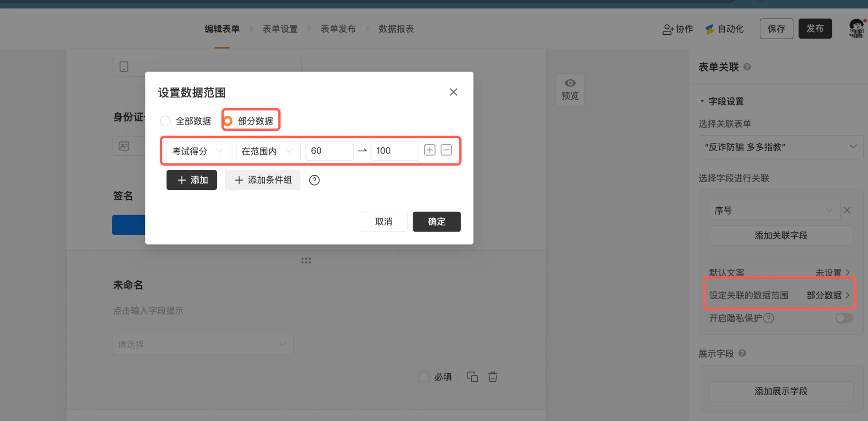
Task: Duplicate the field with copy icon
Action: (x=472, y=377)
